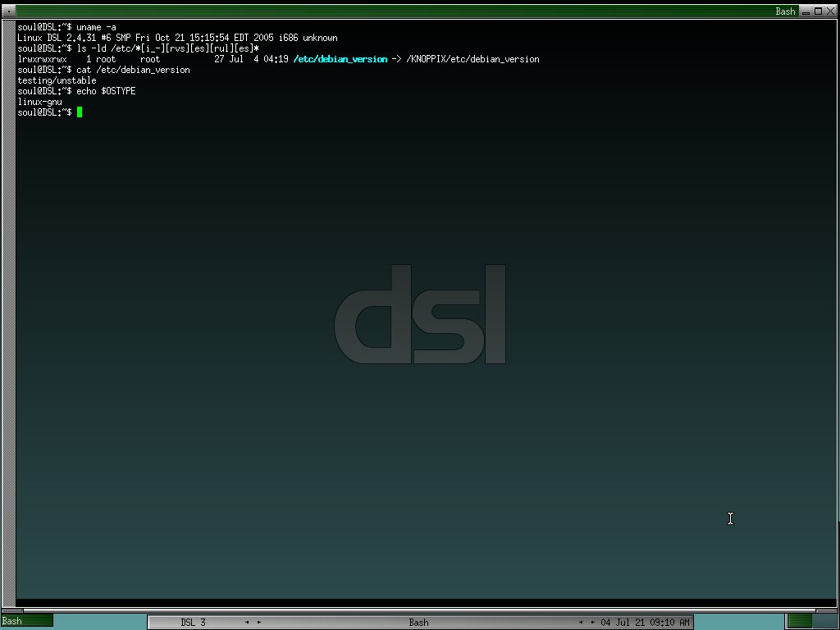
Task: Click the /KNOPPIX/etc/debian_version link target text
Action: click(x=472, y=59)
